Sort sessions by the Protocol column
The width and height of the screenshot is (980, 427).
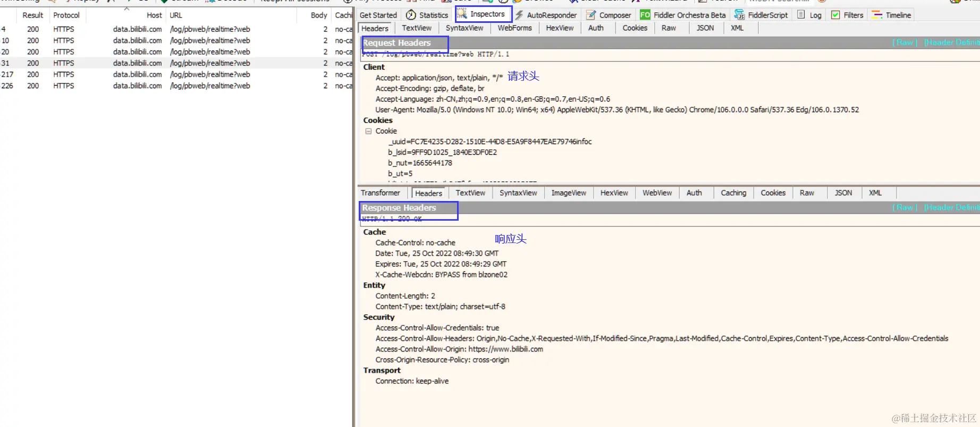click(66, 15)
